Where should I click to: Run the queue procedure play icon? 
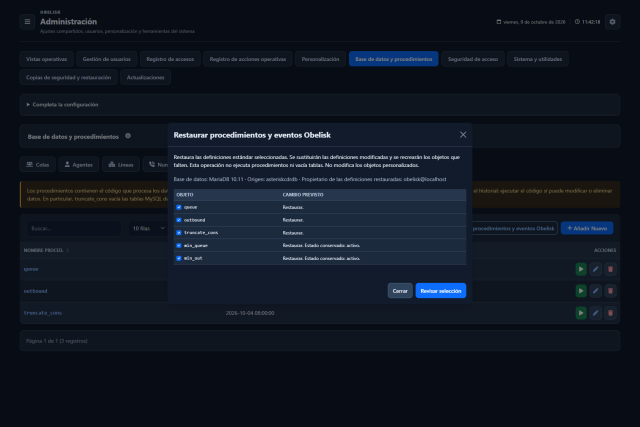(581, 269)
